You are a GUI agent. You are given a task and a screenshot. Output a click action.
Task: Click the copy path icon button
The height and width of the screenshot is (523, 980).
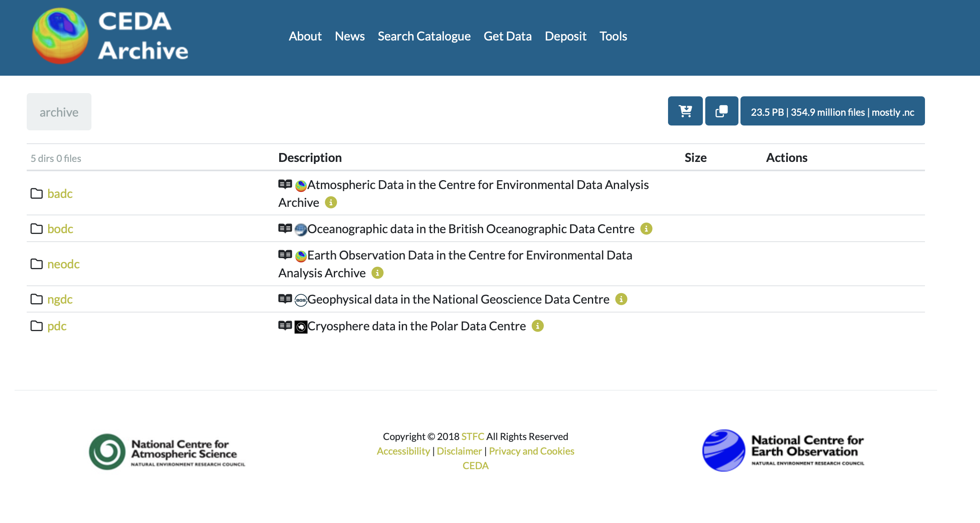[x=721, y=111]
